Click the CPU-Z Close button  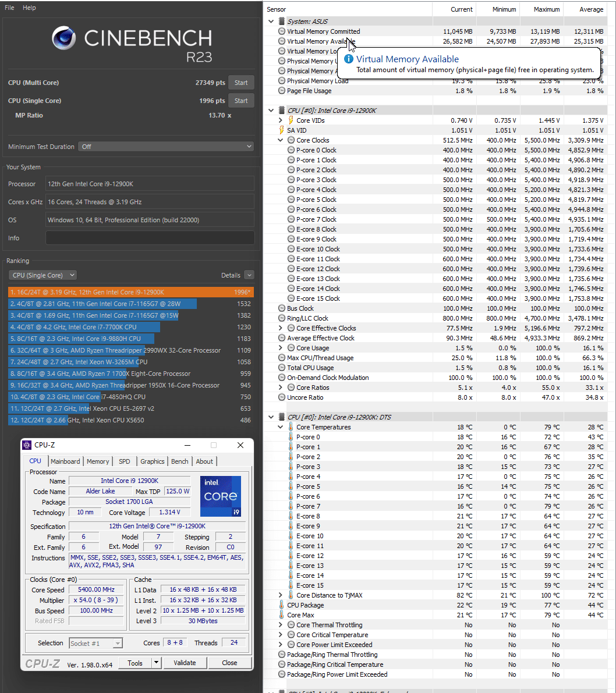(229, 663)
